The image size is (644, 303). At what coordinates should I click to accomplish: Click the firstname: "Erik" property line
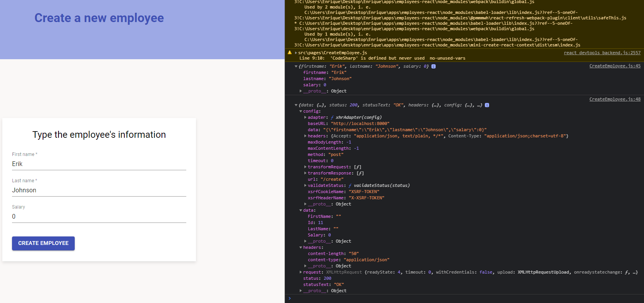pos(325,73)
